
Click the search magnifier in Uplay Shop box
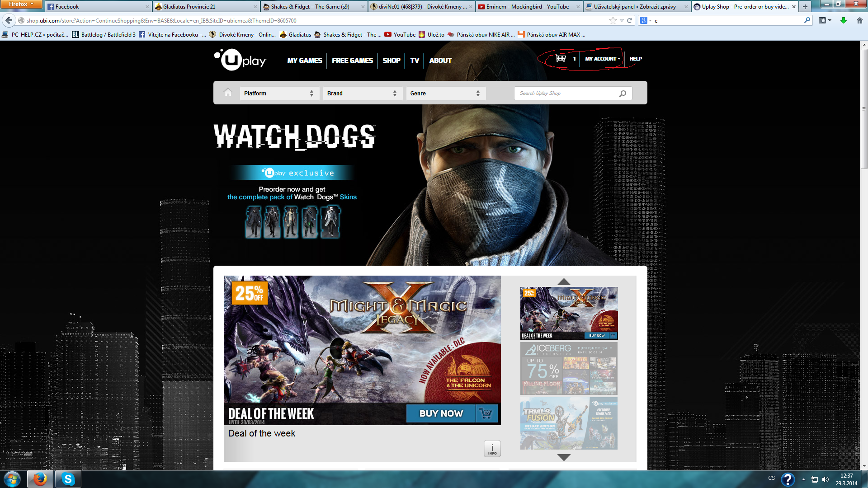click(623, 94)
